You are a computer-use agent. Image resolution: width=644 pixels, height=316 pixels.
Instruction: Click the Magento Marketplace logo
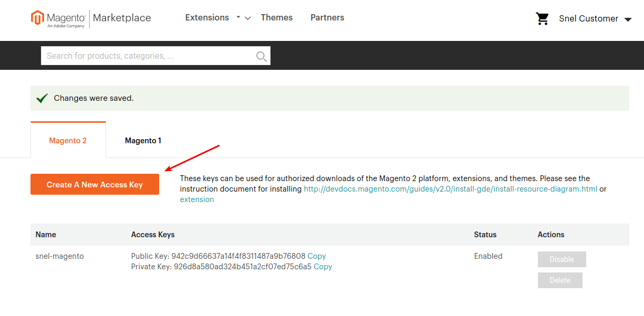point(90,18)
